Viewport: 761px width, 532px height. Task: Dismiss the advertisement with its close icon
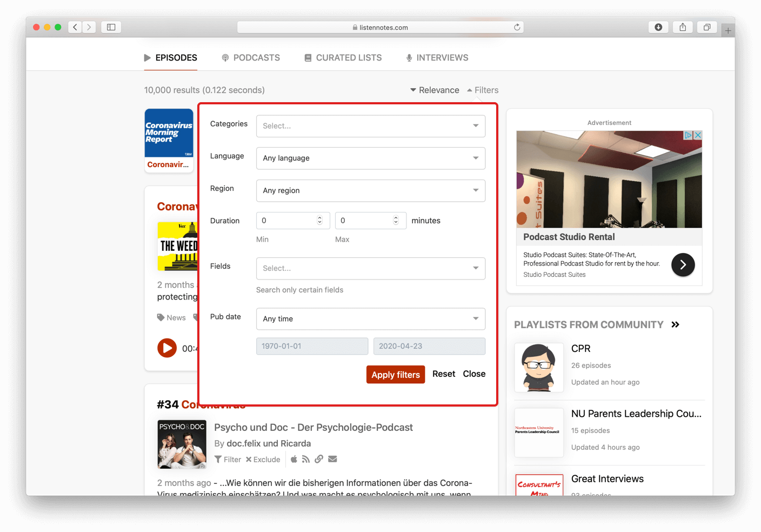[x=698, y=135]
